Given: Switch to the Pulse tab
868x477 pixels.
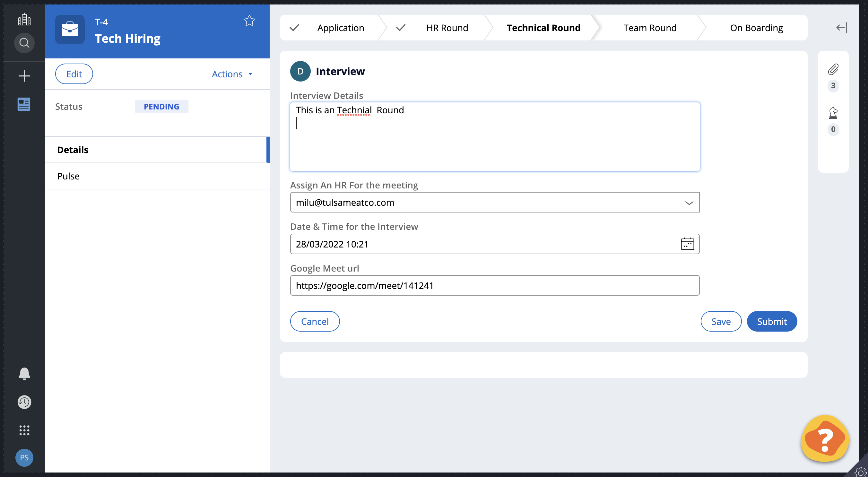Looking at the screenshot, I should pos(68,176).
